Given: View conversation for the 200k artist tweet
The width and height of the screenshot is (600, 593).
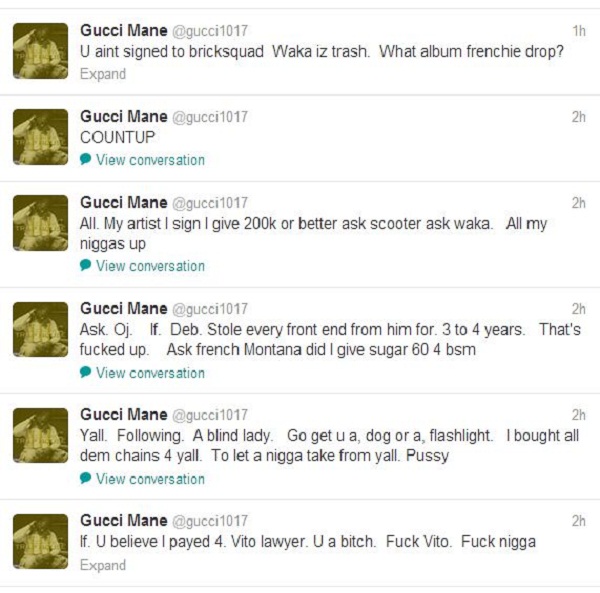Looking at the screenshot, I should 150,266.
